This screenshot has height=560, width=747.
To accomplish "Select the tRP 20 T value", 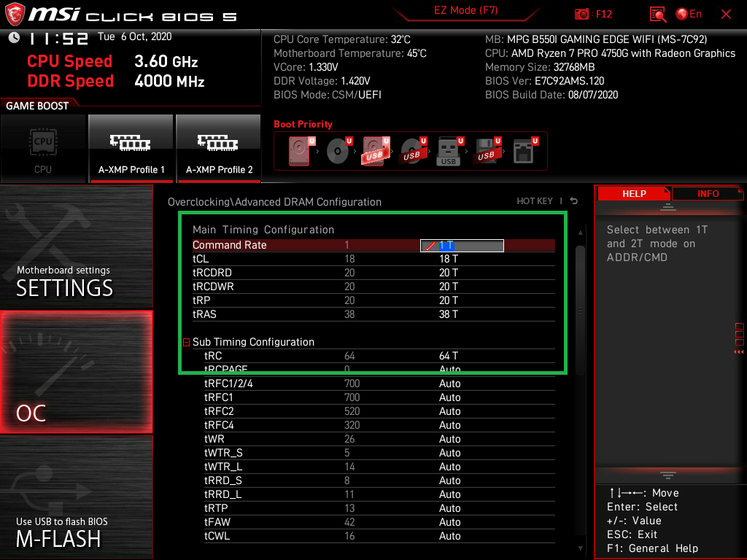I will (449, 300).
